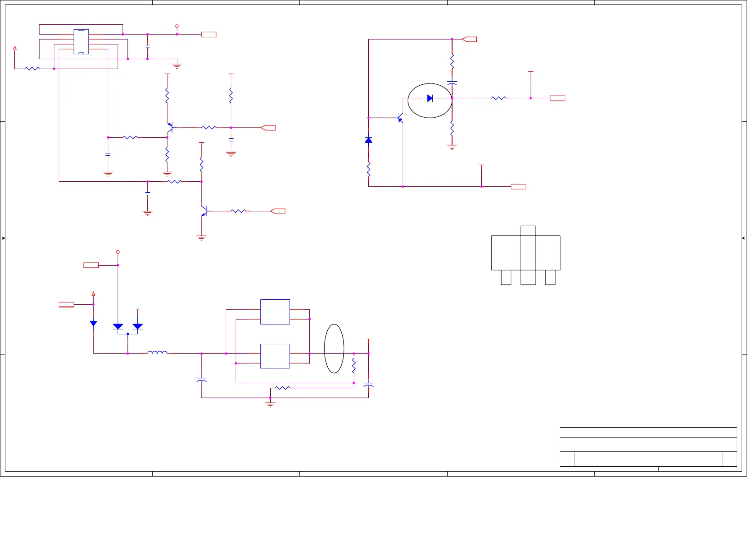Select the no-connect X marker above the diode
Screen dimensions: 756x534
(x=138, y=310)
